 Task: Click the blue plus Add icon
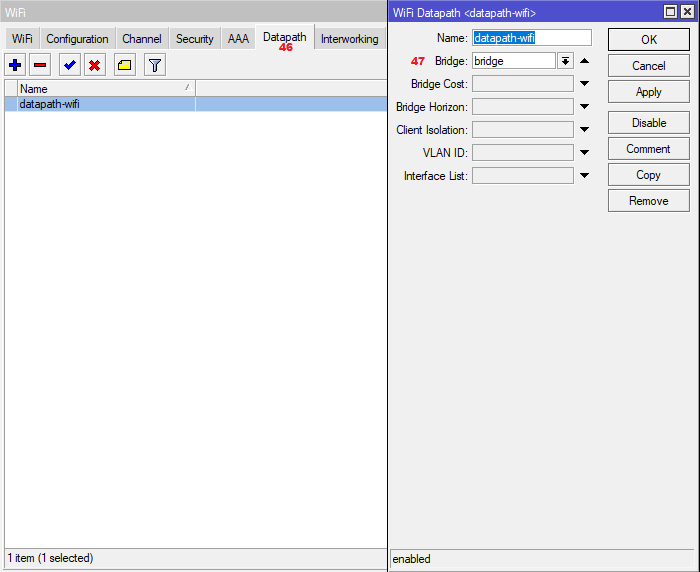[x=15, y=65]
